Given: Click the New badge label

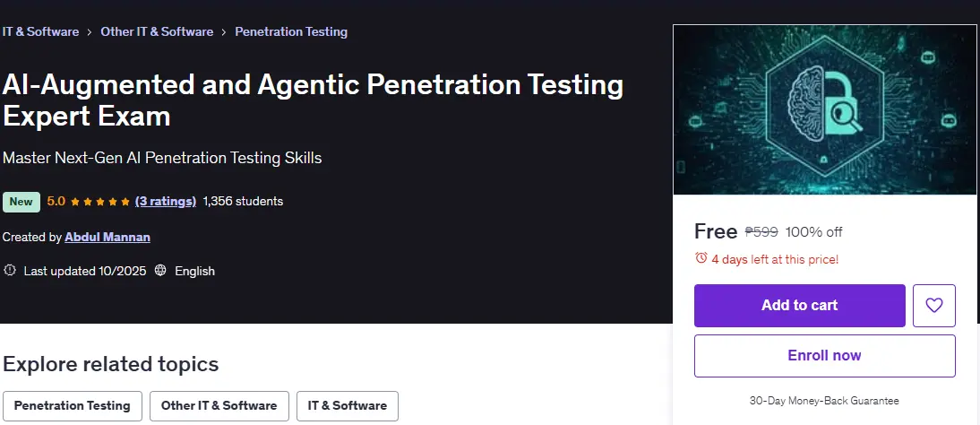Looking at the screenshot, I should pos(21,202).
